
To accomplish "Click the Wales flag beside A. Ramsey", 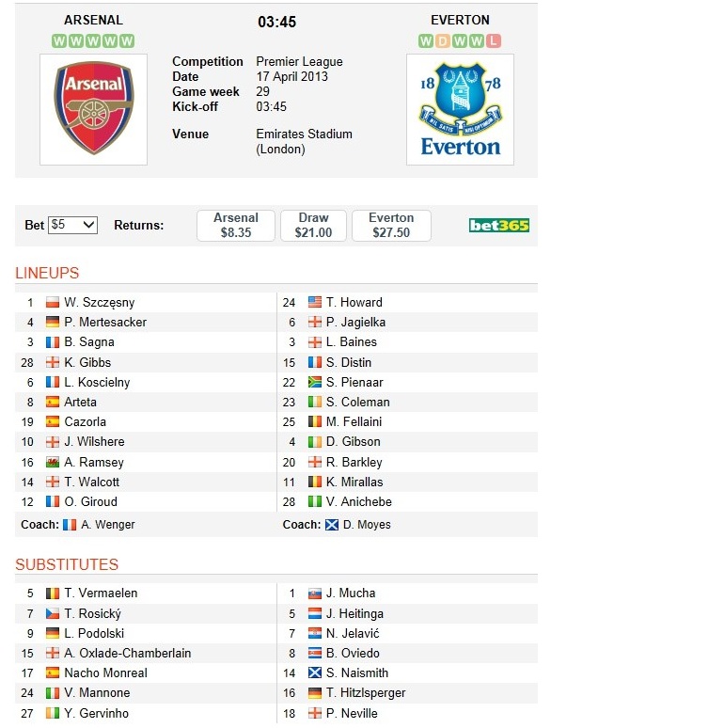I will pyautogui.click(x=53, y=462).
